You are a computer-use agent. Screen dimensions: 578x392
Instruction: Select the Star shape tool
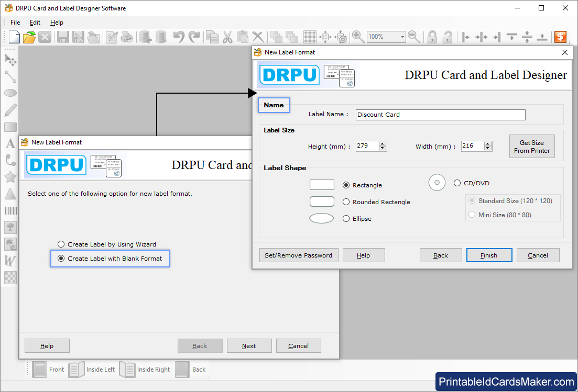click(10, 177)
